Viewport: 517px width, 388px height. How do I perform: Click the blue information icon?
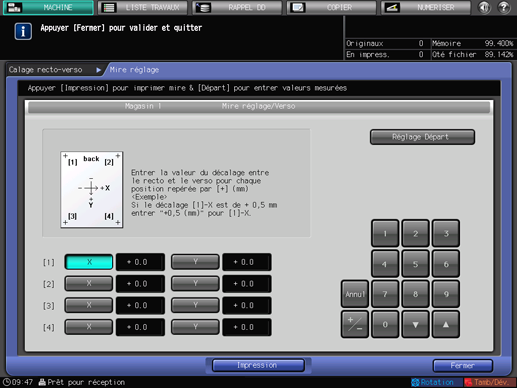point(23,31)
